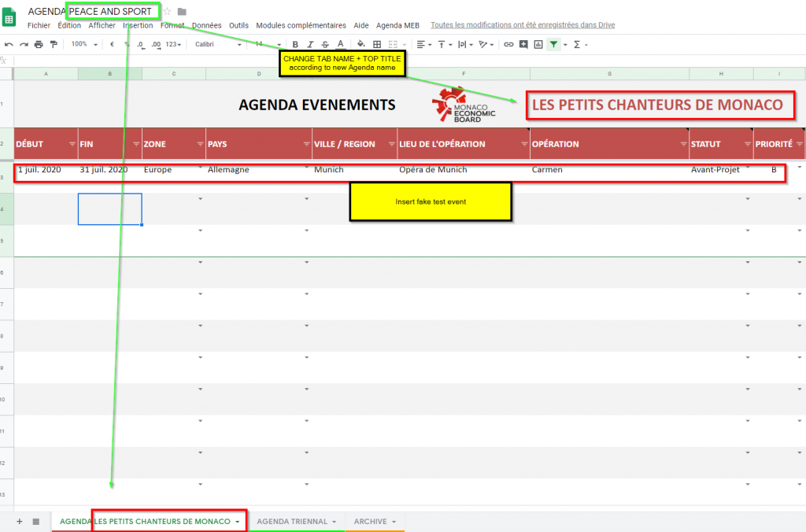Toggle bold formatting in the toolbar
The width and height of the screenshot is (806, 532).
click(295, 44)
